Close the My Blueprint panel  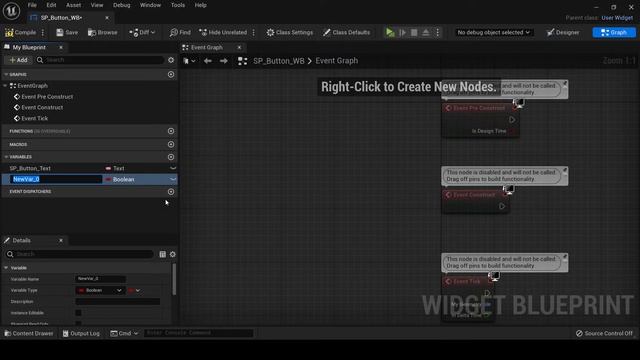(x=61, y=47)
